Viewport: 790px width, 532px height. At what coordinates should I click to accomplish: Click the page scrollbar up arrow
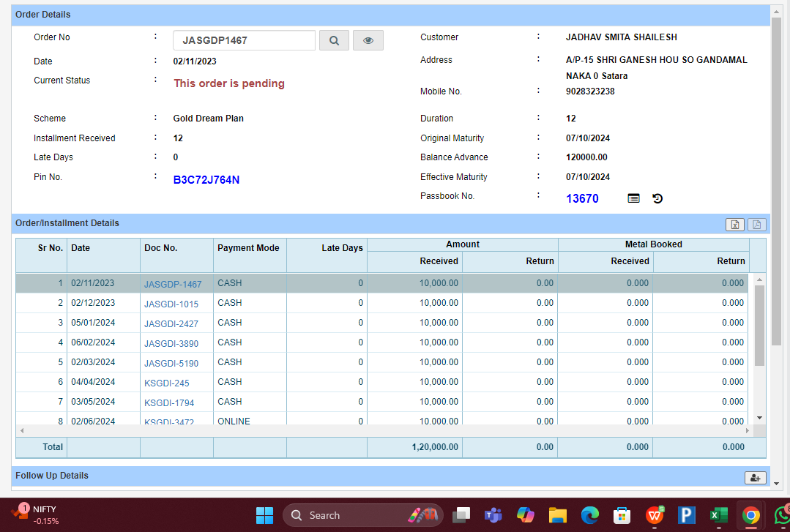pos(776,10)
